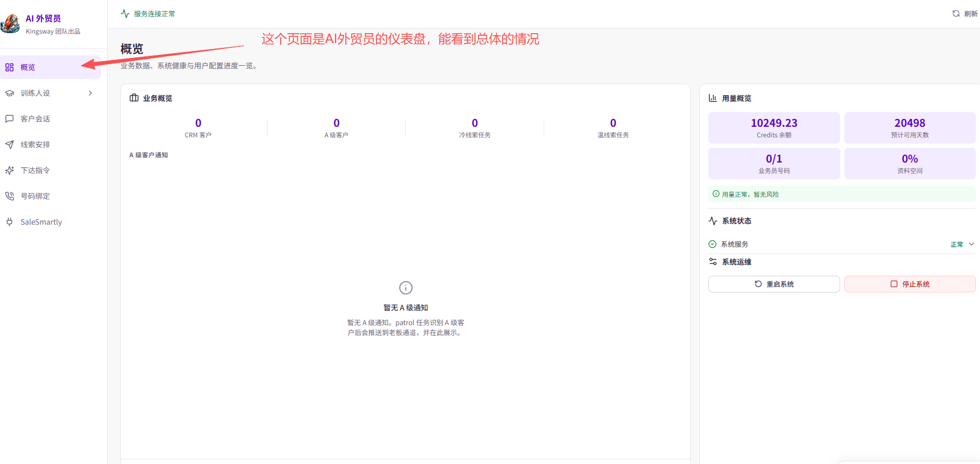Open the 号码绑定 menu item
The image size is (980, 464).
coord(50,196)
